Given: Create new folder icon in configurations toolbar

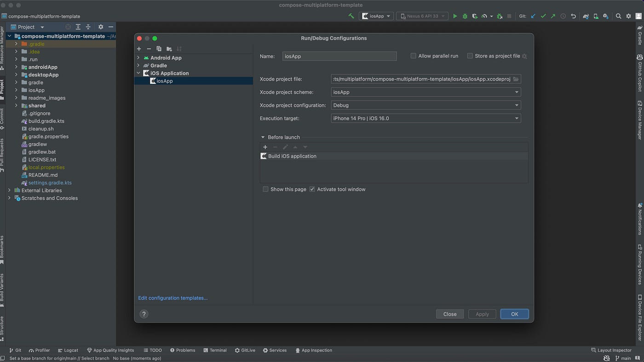Looking at the screenshot, I should click(x=169, y=49).
